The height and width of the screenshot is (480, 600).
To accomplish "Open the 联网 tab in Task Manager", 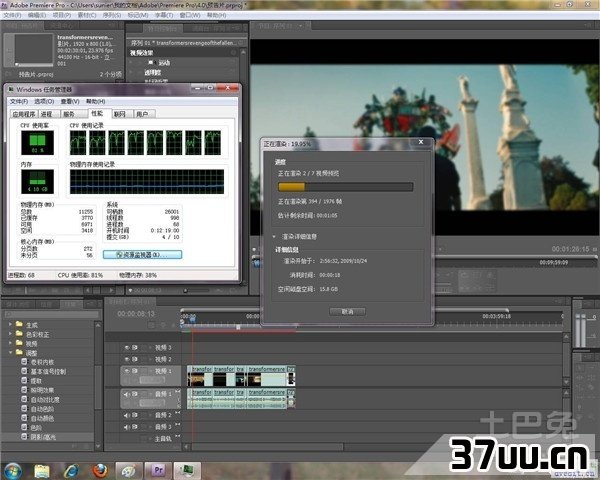I will [120, 114].
